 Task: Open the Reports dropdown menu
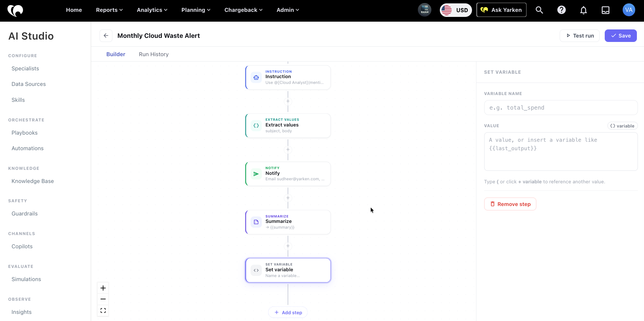(109, 10)
